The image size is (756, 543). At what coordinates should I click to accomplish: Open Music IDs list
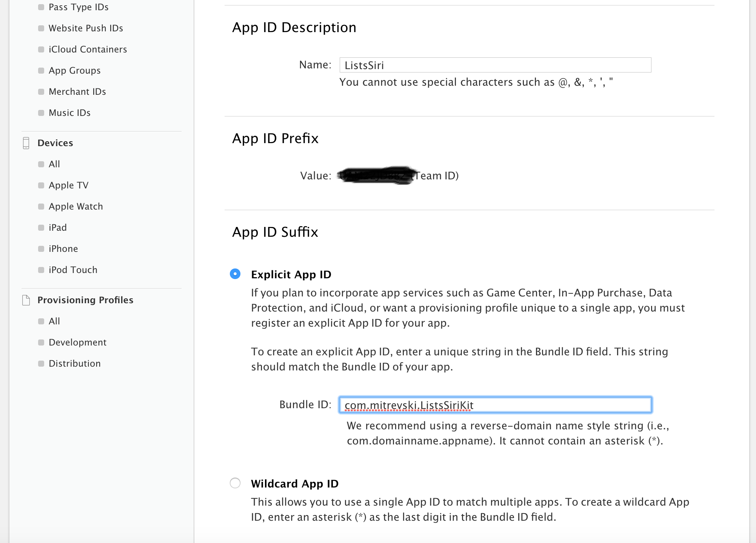pyautogui.click(x=69, y=113)
